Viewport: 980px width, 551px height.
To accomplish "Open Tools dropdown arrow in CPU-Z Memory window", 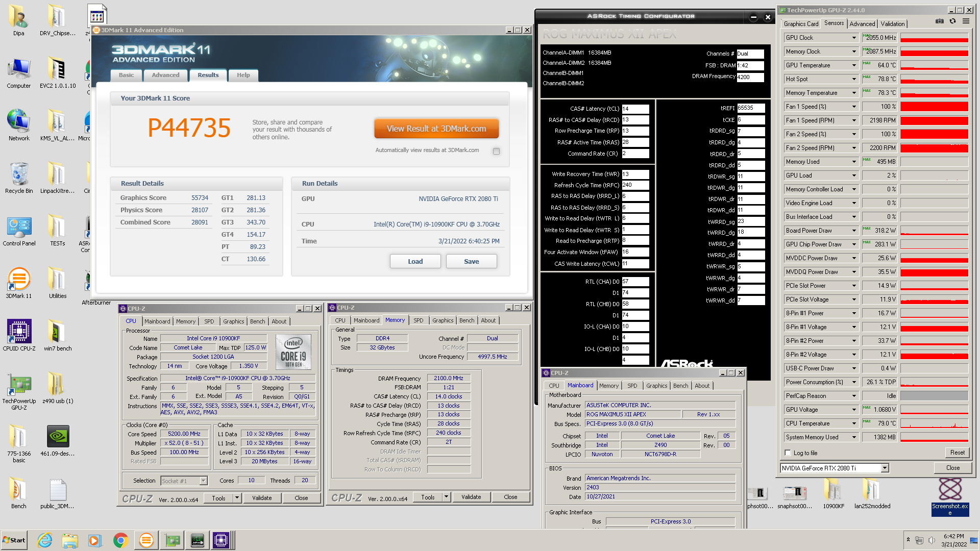I will pyautogui.click(x=446, y=497).
